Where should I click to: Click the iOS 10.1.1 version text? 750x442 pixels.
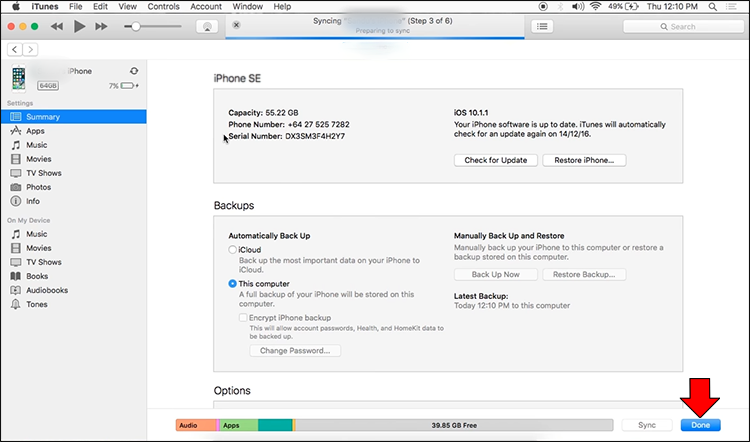click(471, 113)
